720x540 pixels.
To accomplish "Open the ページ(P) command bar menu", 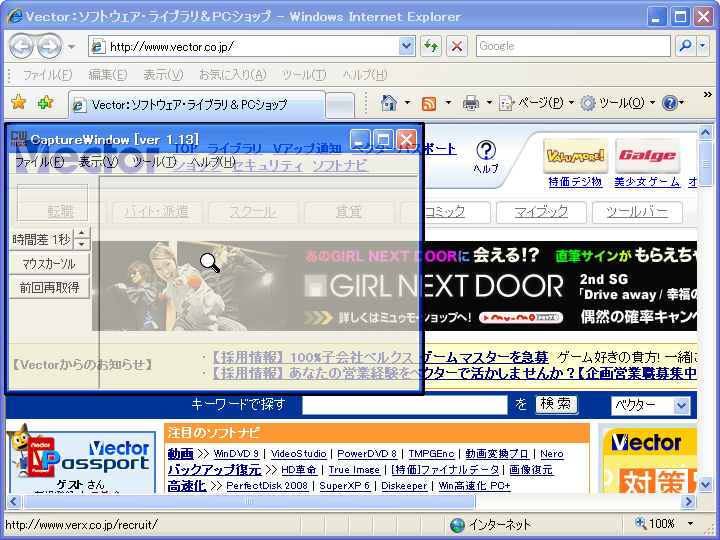I will click(536, 103).
